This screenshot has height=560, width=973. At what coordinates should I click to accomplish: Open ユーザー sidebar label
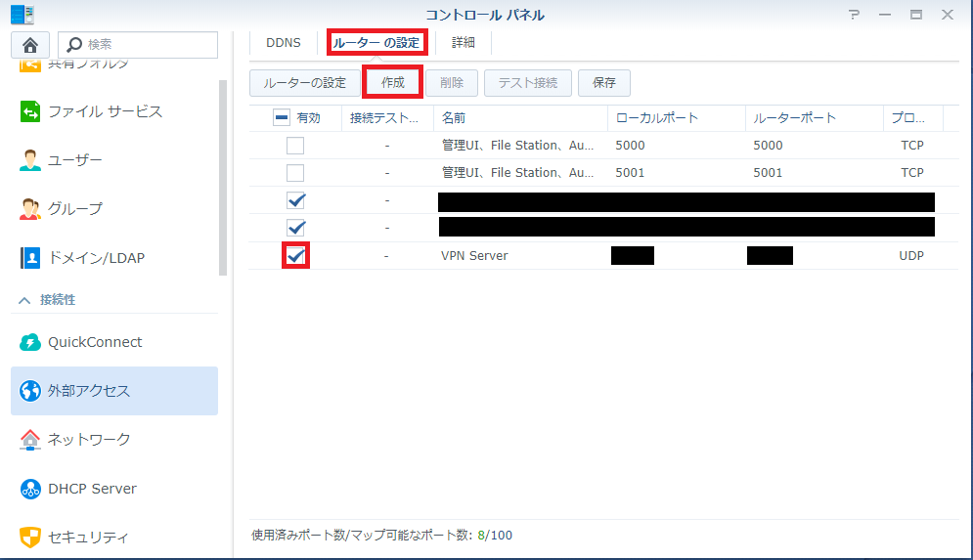75,160
